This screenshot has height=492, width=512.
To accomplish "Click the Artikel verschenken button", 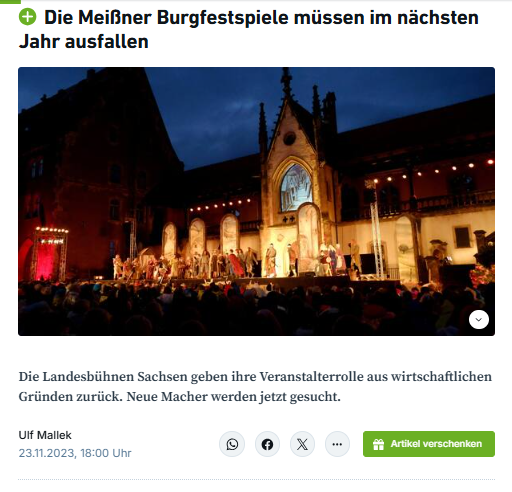I will click(x=429, y=444).
